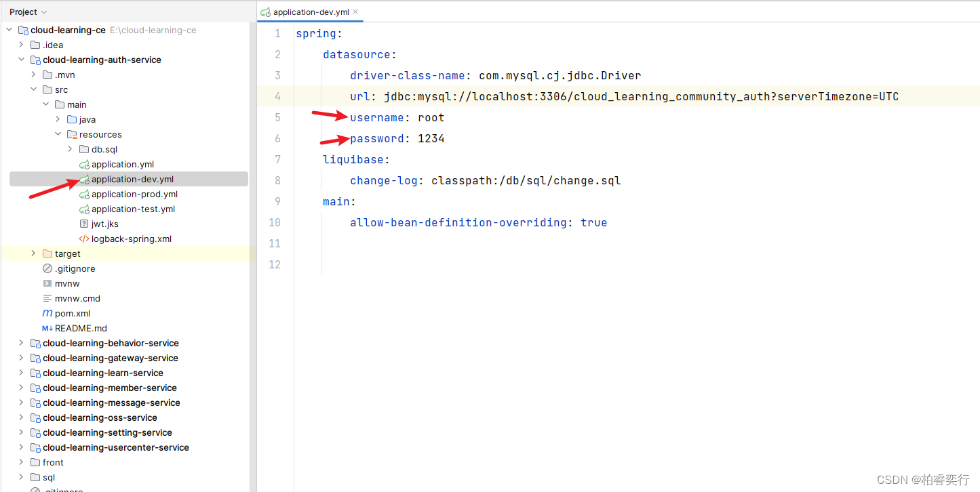Click the application.yml Spring config icon
This screenshot has width=980, height=492.
[x=84, y=164]
